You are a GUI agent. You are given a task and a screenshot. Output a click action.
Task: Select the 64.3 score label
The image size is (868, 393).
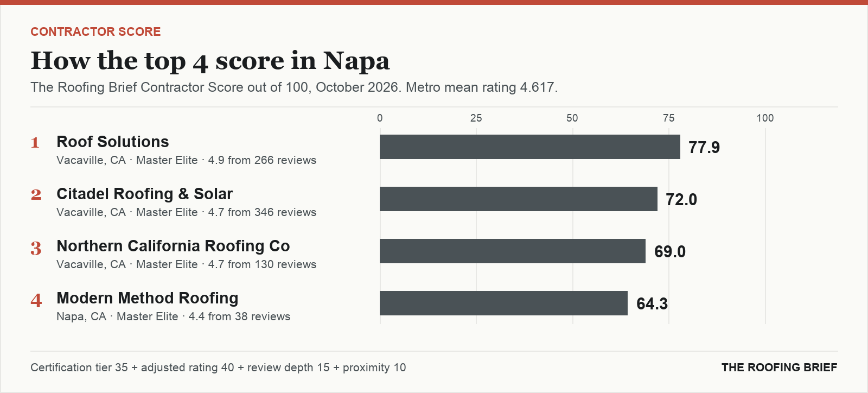pyautogui.click(x=652, y=303)
